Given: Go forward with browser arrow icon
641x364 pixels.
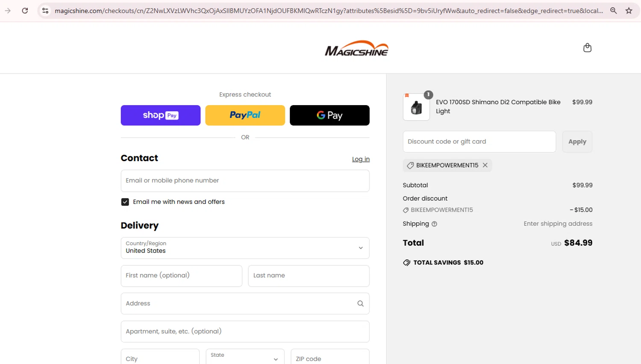Looking at the screenshot, I should tap(8, 11).
